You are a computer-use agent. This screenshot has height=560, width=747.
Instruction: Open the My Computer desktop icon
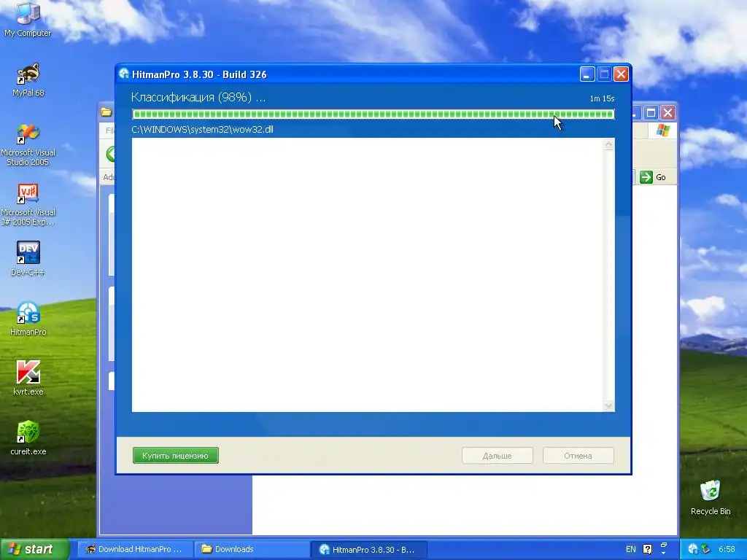[28, 20]
